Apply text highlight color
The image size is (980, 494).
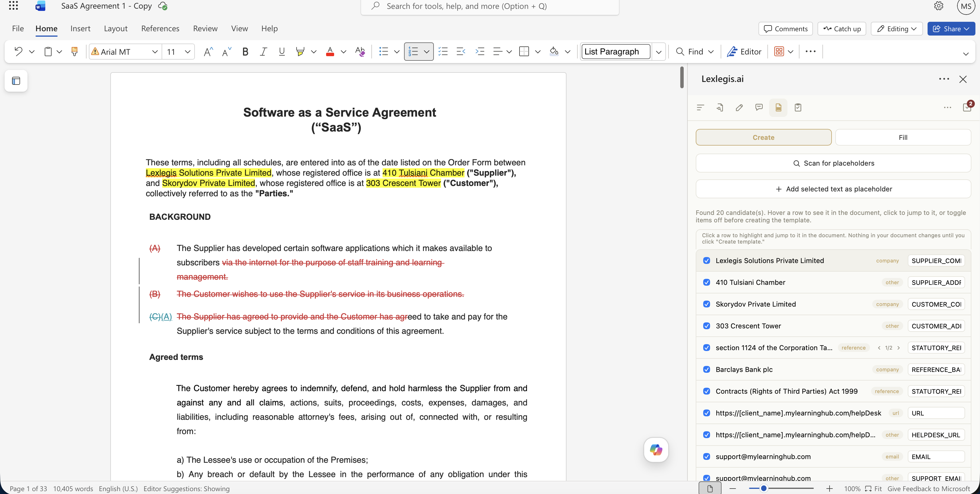tap(300, 51)
